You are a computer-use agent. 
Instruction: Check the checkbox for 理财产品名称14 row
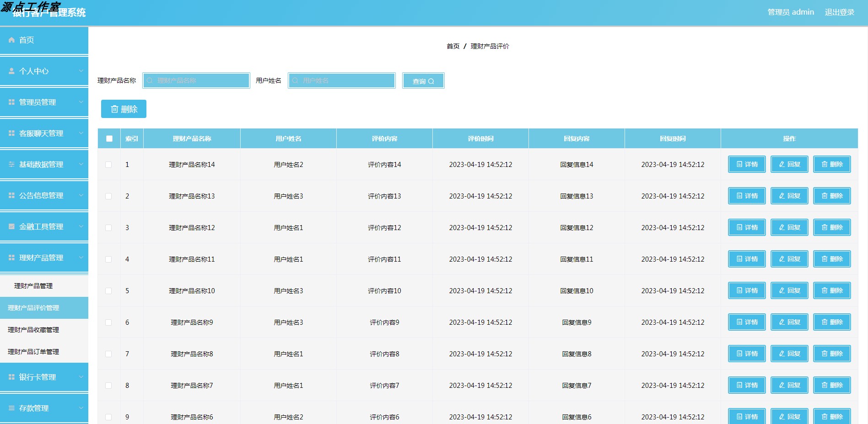click(108, 164)
